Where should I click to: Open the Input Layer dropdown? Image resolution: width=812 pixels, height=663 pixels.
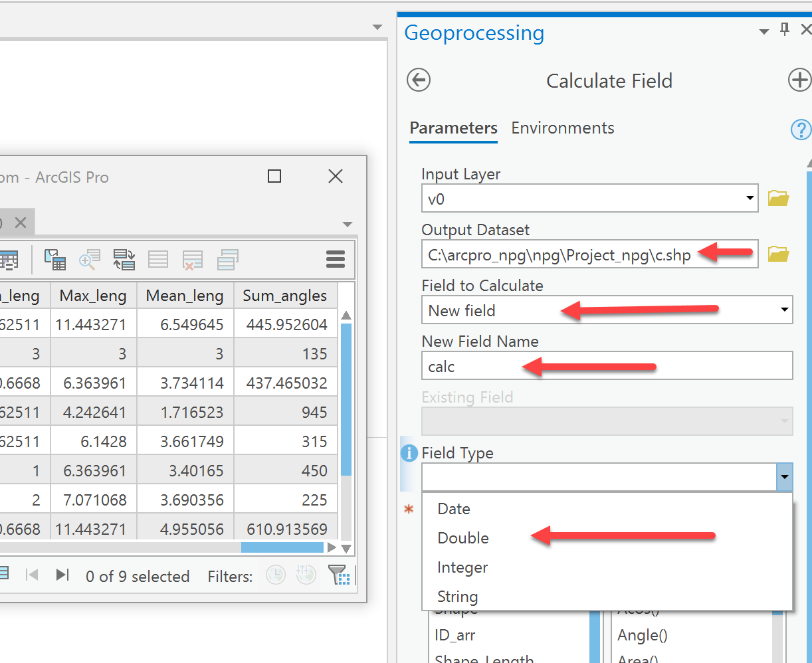[750, 198]
